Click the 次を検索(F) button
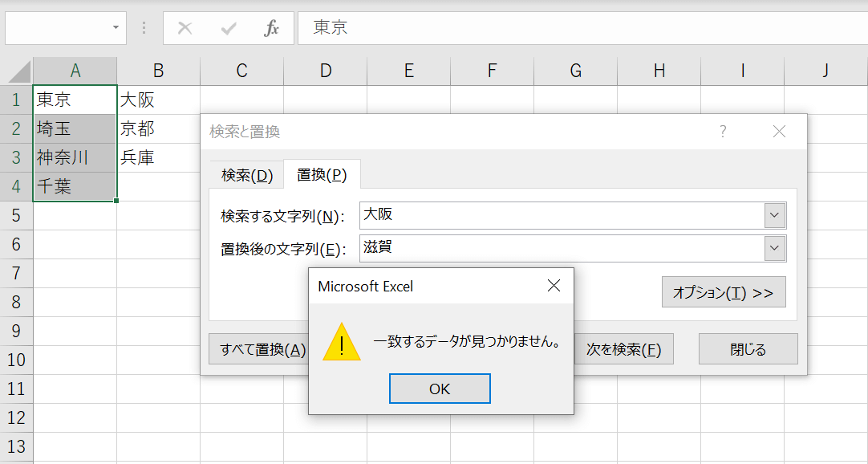The image size is (868, 464). pyautogui.click(x=624, y=349)
